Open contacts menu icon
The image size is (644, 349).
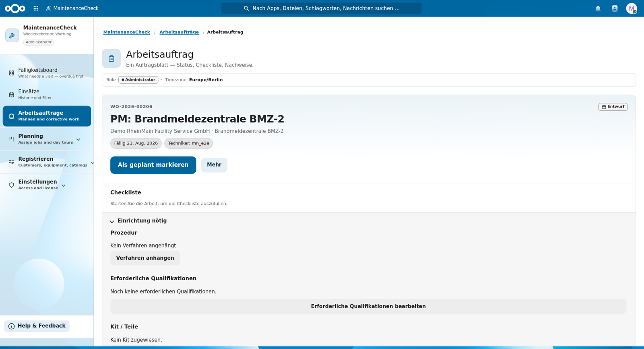(615, 8)
